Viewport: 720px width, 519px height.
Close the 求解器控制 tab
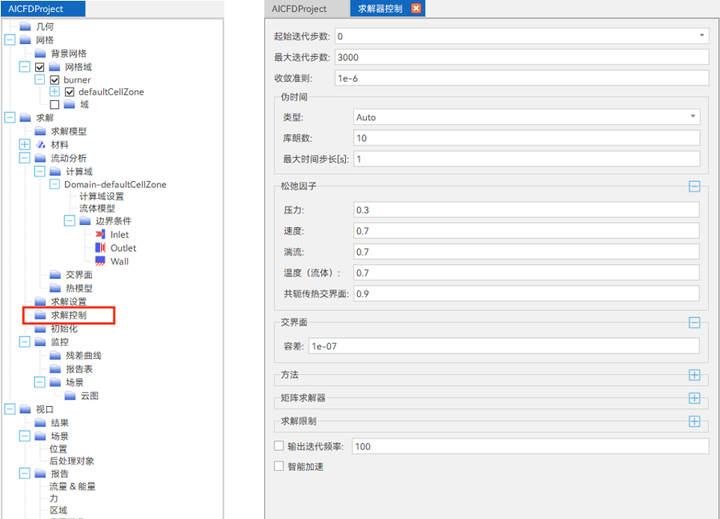[x=416, y=8]
